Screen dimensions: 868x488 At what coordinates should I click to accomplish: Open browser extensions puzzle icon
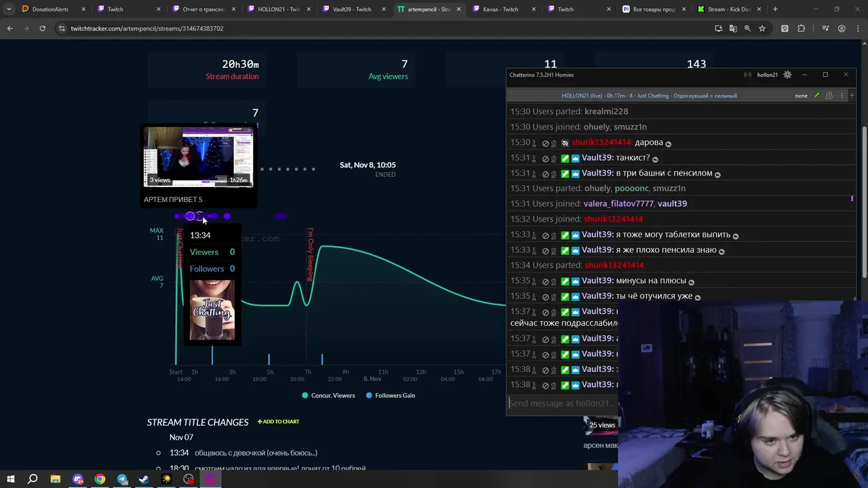pos(802,28)
